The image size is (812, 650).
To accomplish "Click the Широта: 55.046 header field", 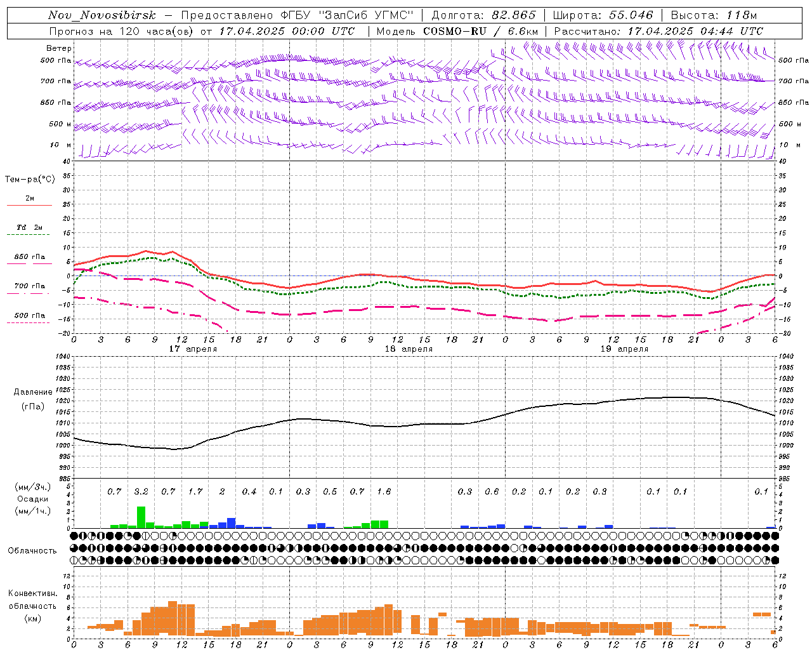I will (x=603, y=15).
